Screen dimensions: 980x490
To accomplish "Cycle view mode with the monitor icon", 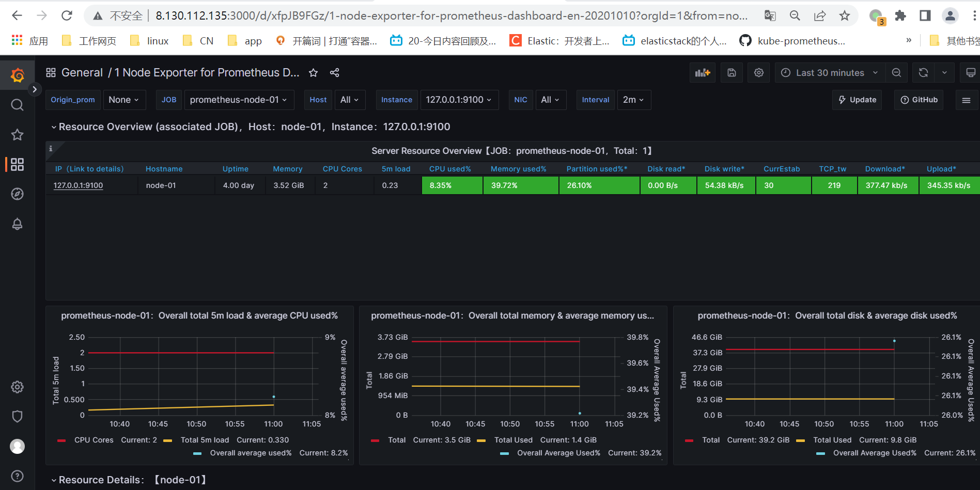I will (971, 73).
